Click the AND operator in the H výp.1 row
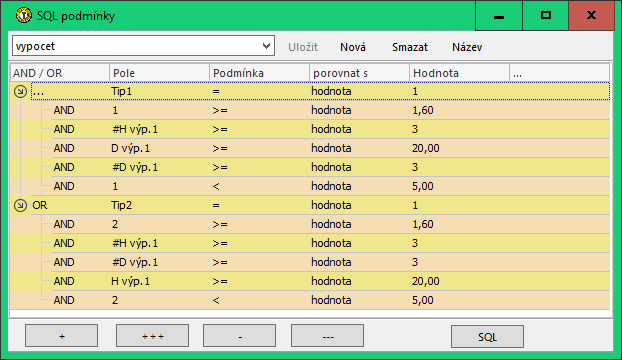The height and width of the screenshot is (360, 622). (x=64, y=281)
